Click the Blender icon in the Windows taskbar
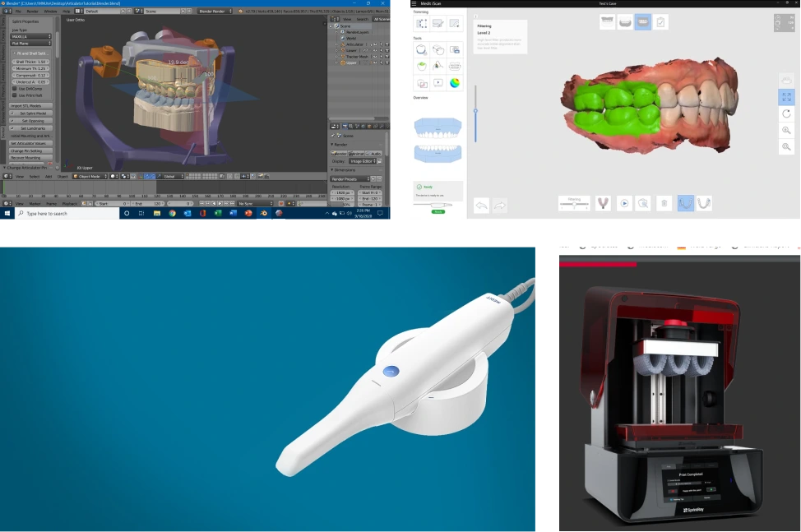Screen dimensions: 801x532 (264, 214)
